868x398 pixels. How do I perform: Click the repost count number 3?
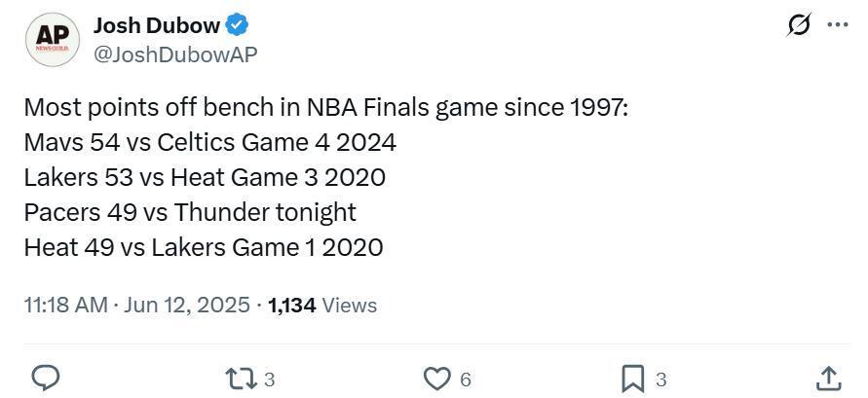click(270, 380)
